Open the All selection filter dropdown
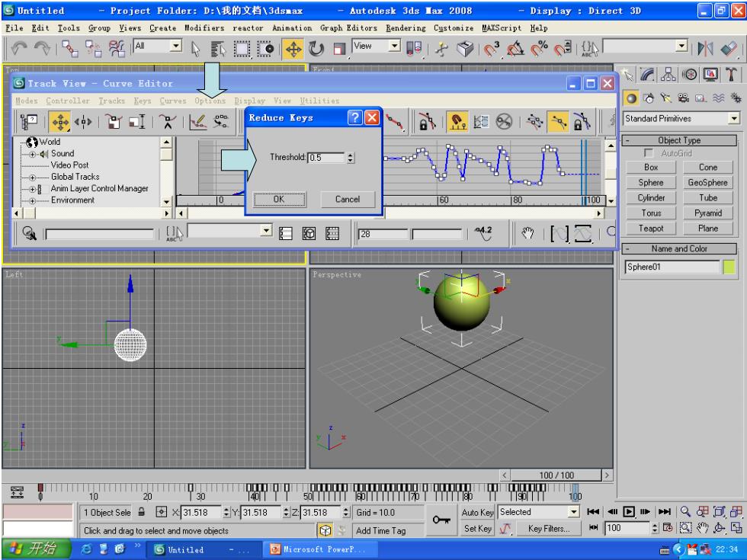This screenshot has width=747, height=560. 177,46
